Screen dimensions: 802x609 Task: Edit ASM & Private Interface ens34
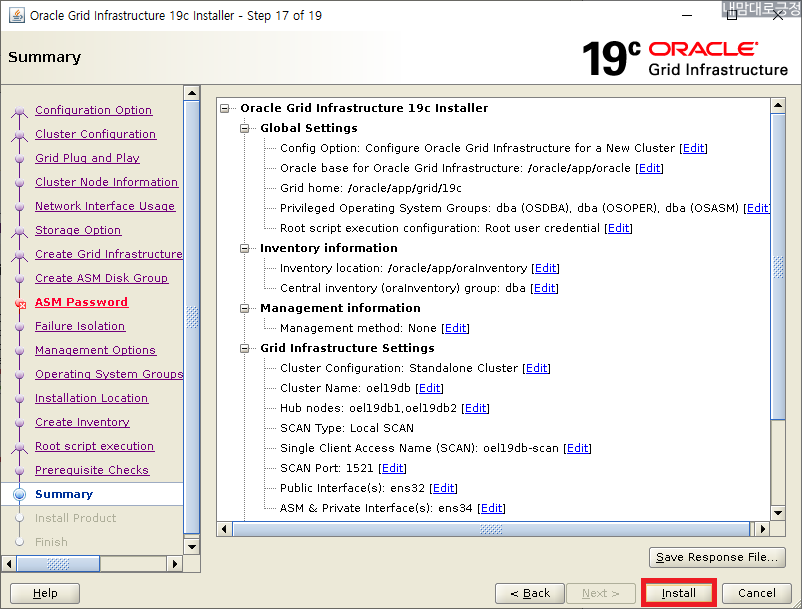pos(492,508)
